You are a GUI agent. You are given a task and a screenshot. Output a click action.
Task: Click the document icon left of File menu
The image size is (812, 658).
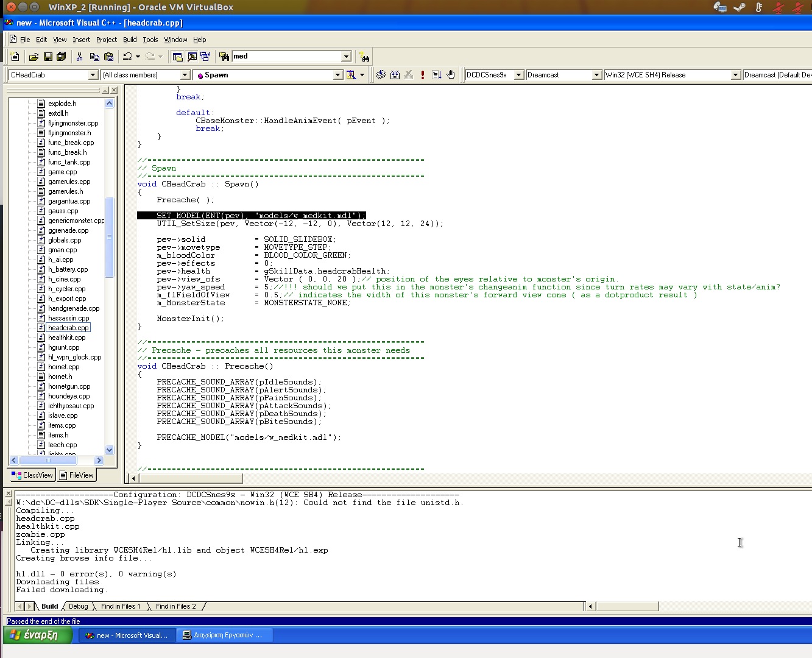tap(13, 39)
